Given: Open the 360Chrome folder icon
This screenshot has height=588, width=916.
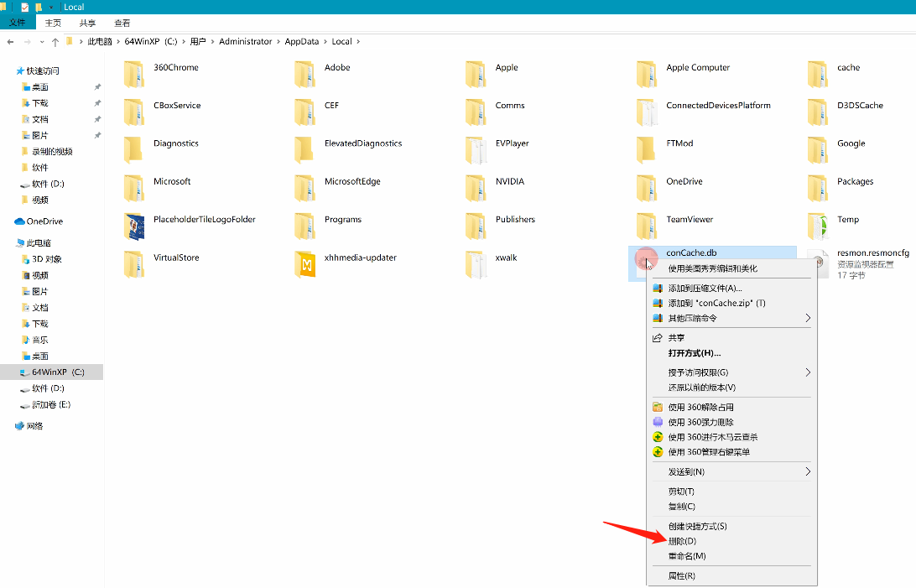Looking at the screenshot, I should (x=133, y=74).
